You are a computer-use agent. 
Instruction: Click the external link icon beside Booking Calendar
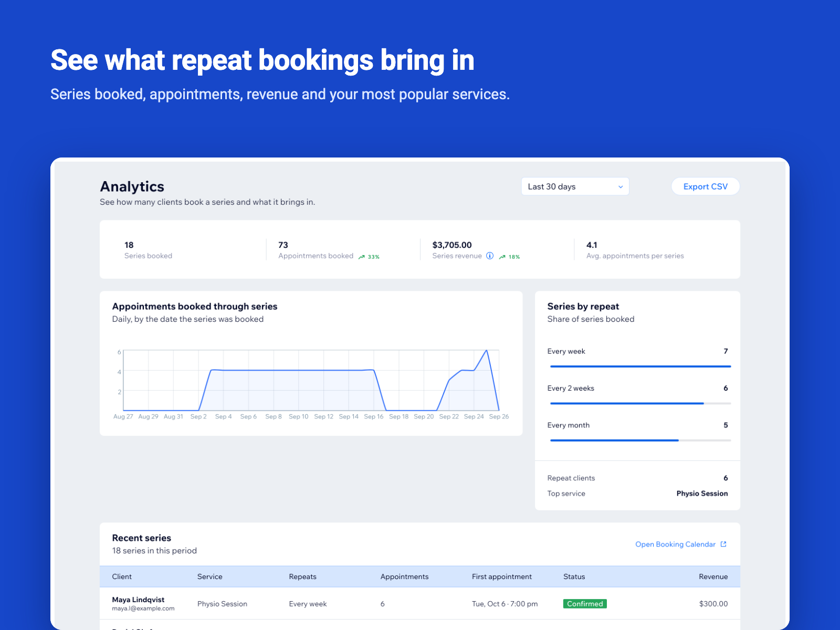click(723, 544)
